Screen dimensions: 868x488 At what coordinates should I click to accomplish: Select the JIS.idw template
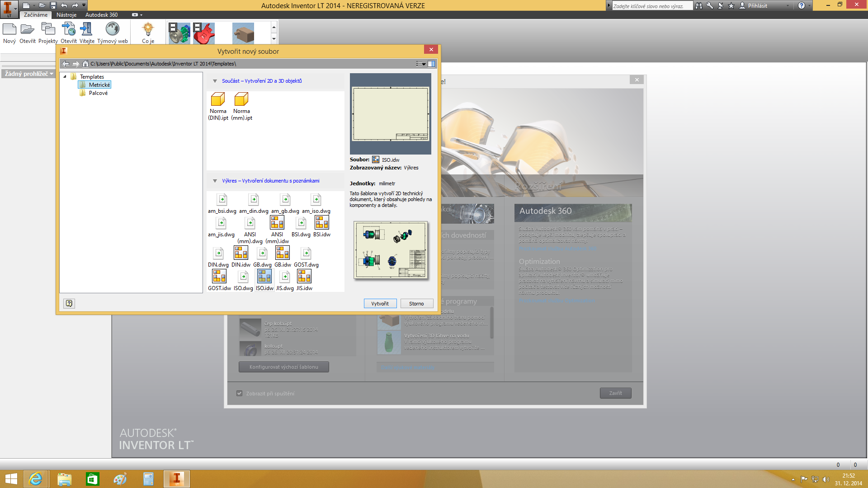[304, 281]
